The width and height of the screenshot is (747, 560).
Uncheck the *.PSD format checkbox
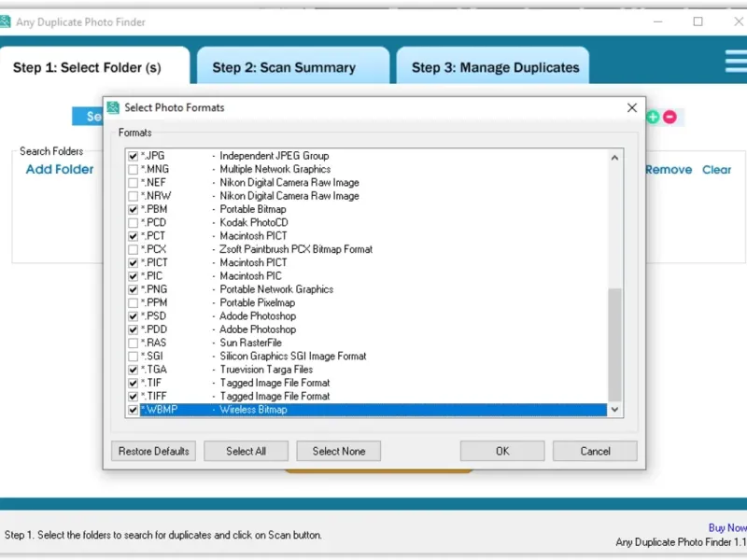(133, 316)
